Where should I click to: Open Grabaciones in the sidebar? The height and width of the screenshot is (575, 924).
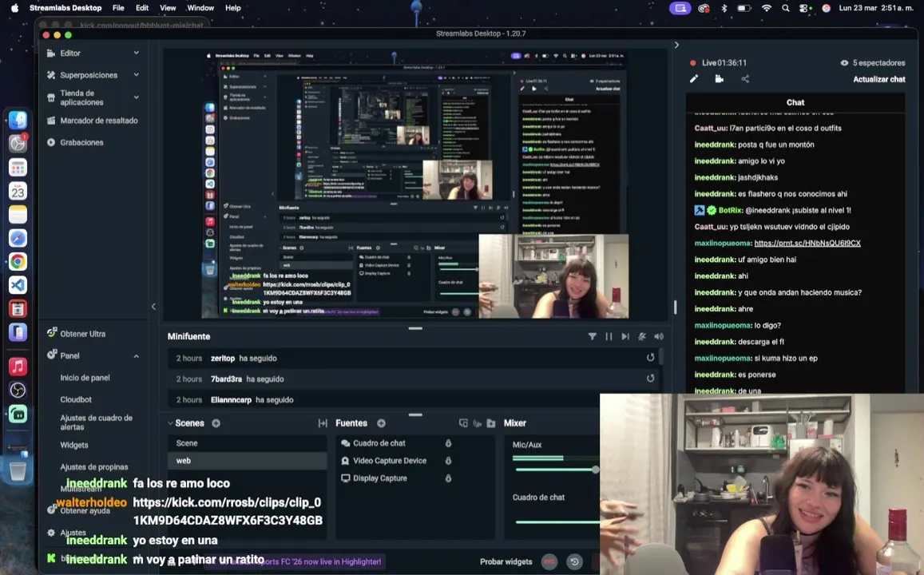coord(81,143)
